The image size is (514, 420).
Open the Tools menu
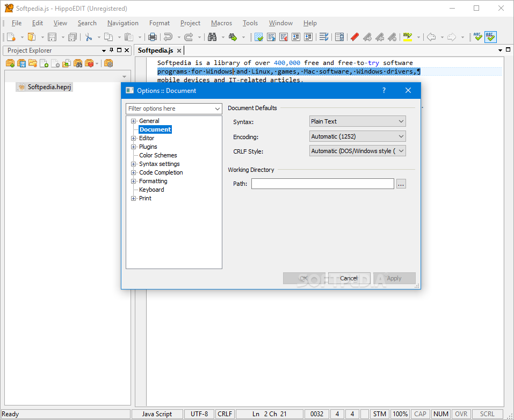coord(250,23)
